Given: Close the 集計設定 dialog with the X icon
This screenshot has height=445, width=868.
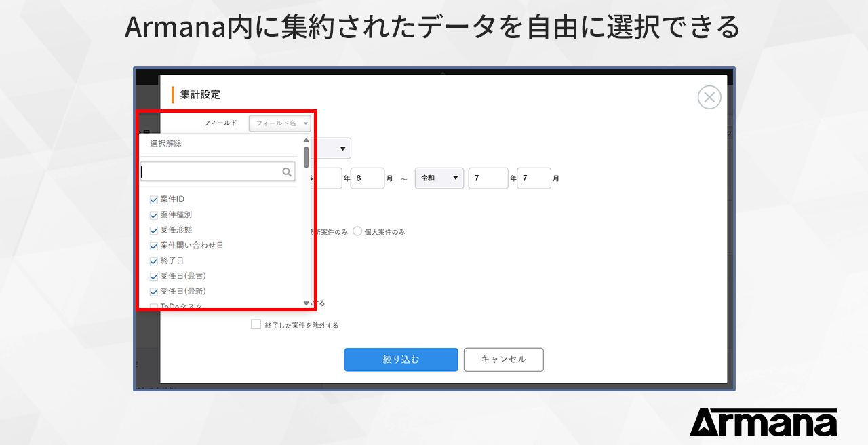Looking at the screenshot, I should (x=709, y=97).
